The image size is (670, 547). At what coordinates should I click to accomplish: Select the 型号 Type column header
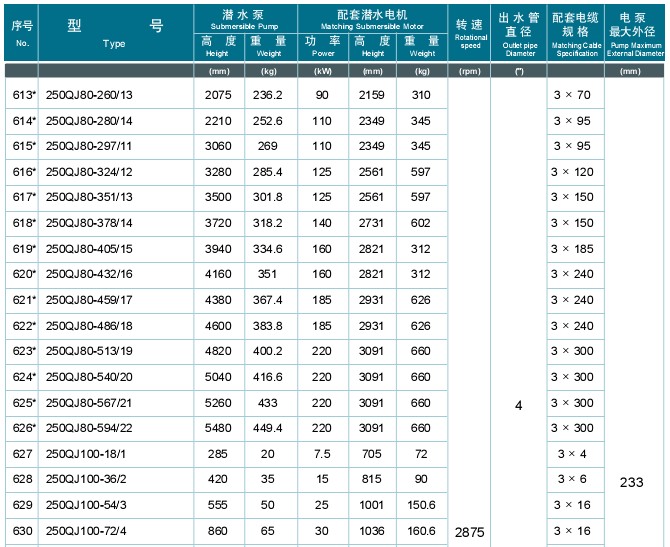click(114, 33)
